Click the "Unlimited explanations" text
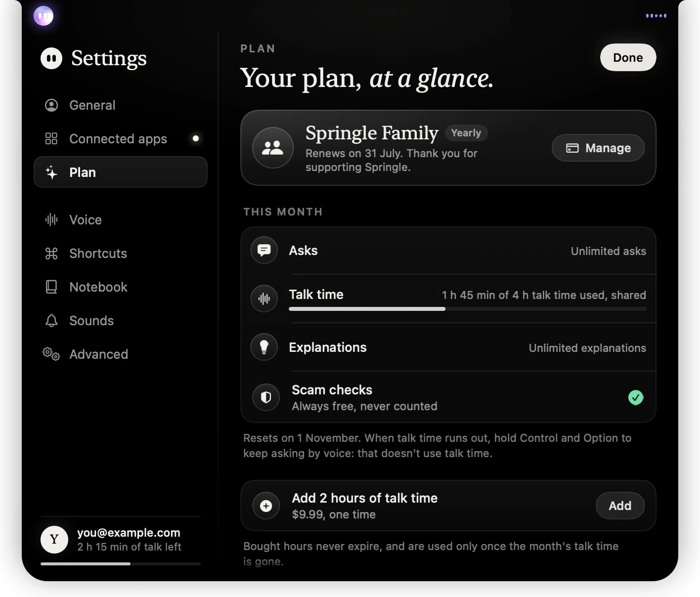The image size is (700, 597). 587,348
